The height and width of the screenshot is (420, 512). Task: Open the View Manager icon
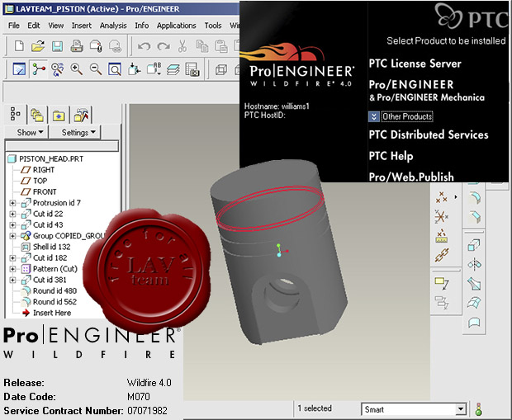pyautogui.click(x=192, y=69)
